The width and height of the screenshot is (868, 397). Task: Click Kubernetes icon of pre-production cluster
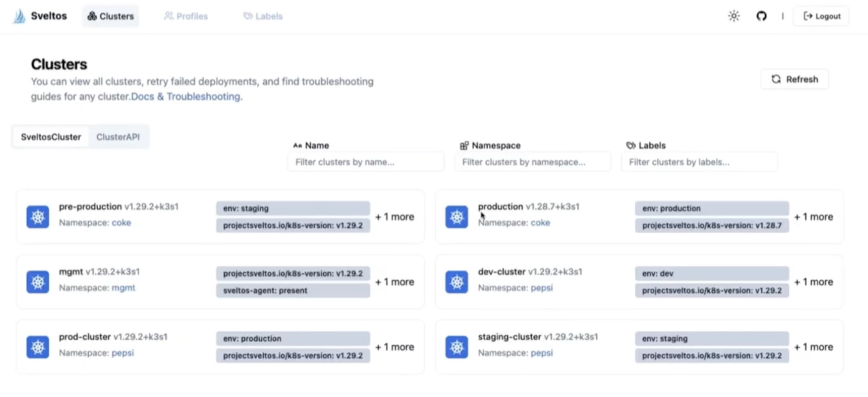tap(38, 217)
